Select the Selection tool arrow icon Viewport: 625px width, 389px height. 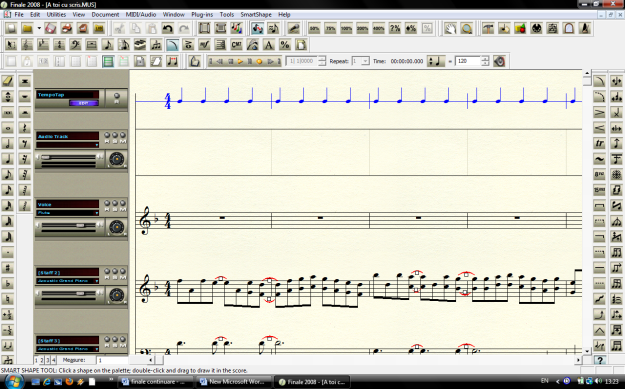11,45
